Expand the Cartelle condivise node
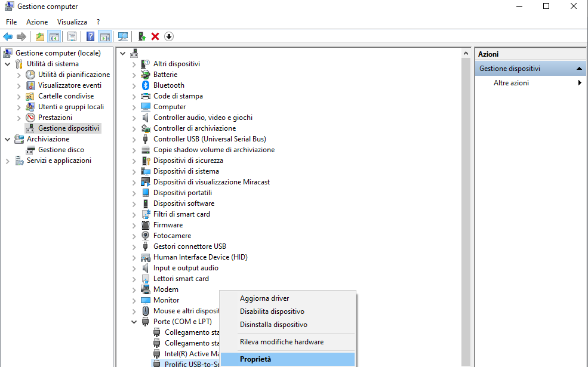This screenshot has height=367, width=588. [x=19, y=96]
